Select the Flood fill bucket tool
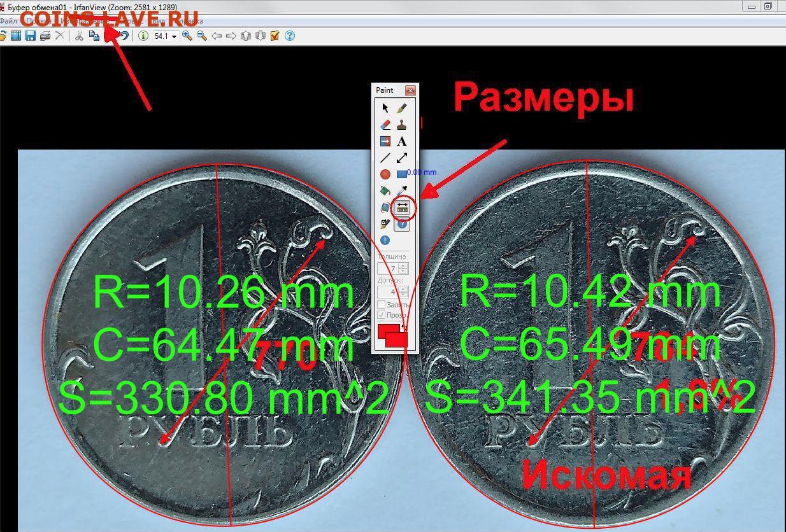The image size is (786, 532). [x=385, y=190]
